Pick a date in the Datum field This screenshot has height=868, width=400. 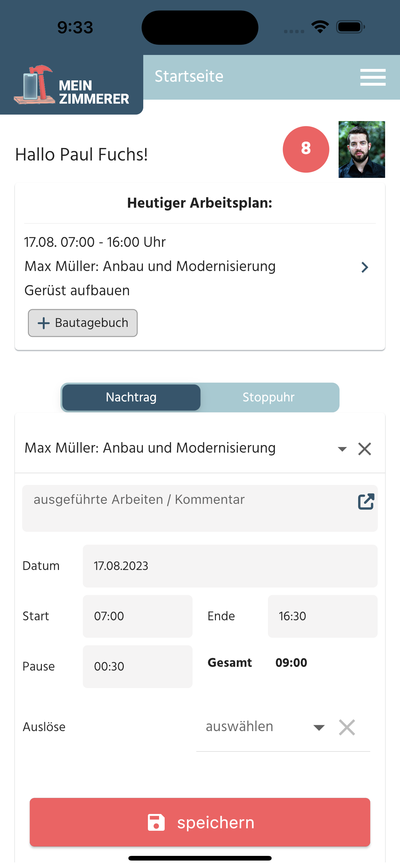point(230,566)
